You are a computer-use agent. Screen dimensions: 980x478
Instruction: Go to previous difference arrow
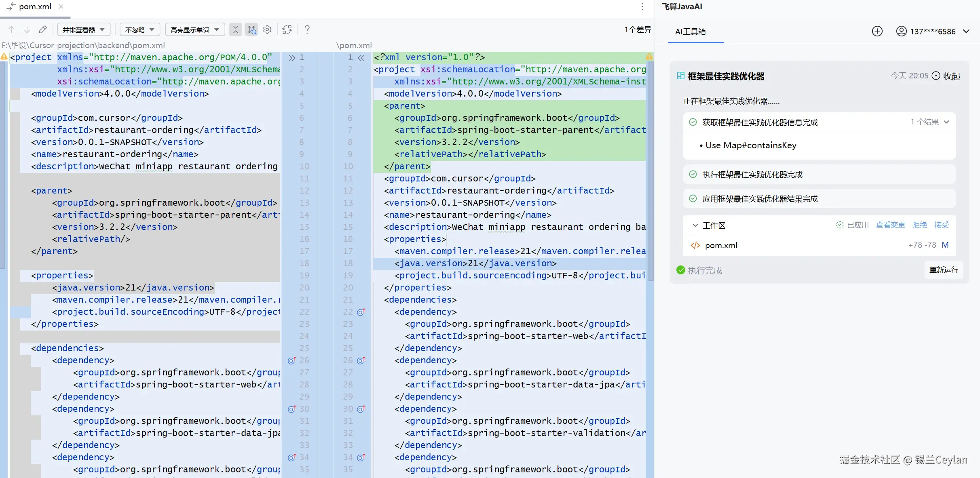tap(11, 29)
